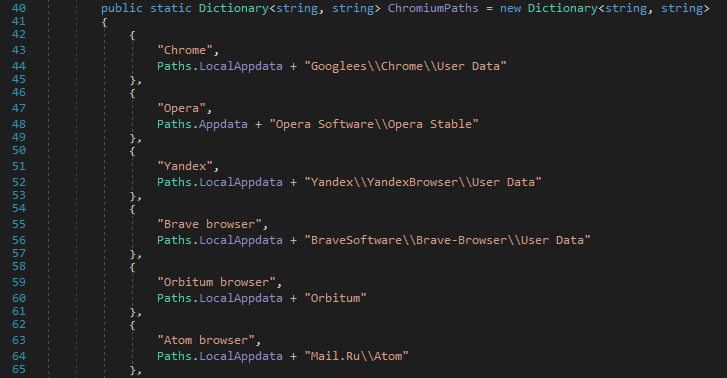Click Paths.Appdata on line 48
Screen dimensions: 727x378
(x=202, y=124)
